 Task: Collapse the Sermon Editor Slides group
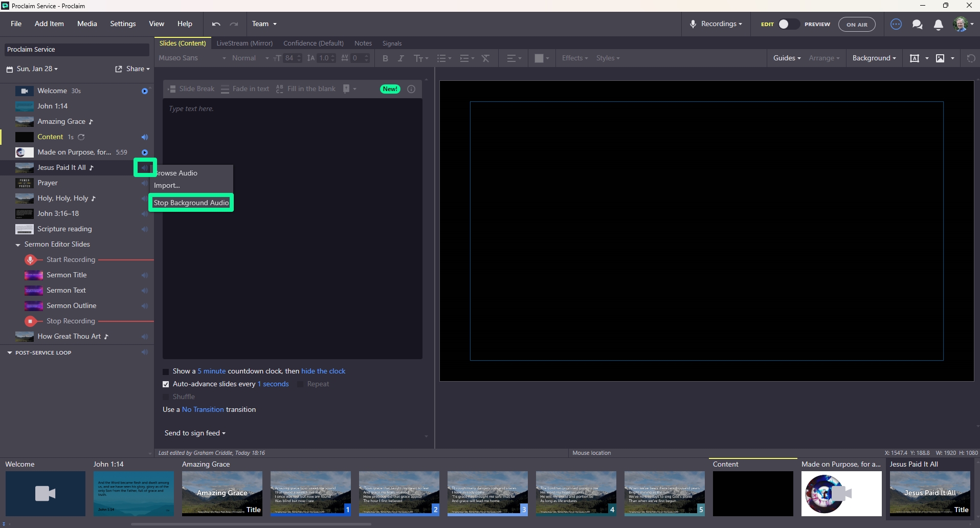[18, 245]
